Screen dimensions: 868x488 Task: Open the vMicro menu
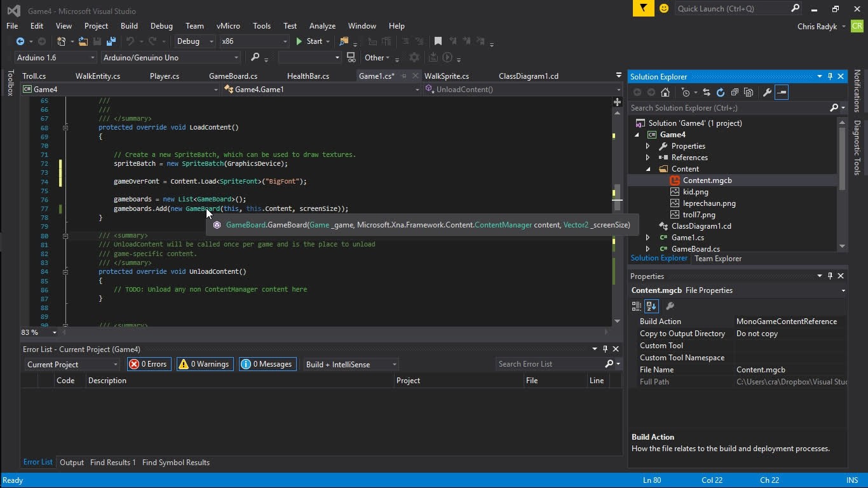tap(228, 26)
